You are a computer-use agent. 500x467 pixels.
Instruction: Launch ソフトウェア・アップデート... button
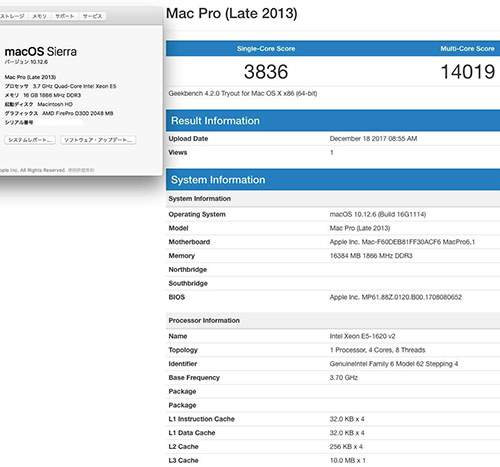[98, 140]
